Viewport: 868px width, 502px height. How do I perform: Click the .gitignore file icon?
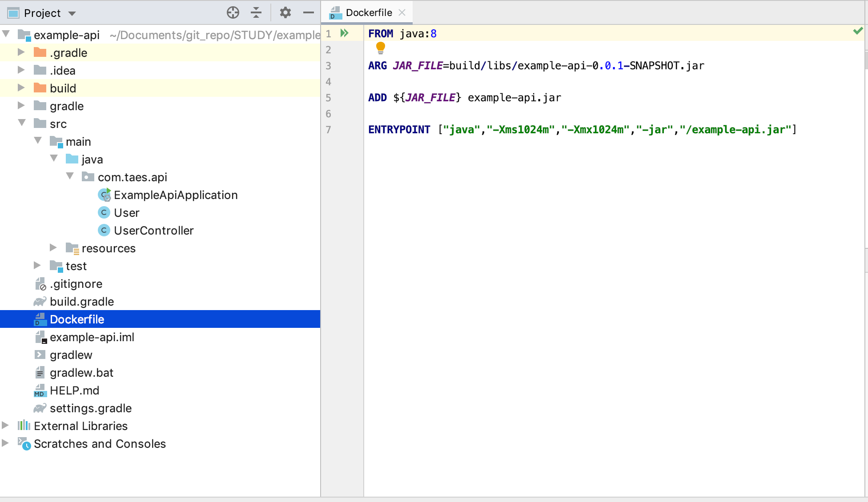(x=40, y=284)
